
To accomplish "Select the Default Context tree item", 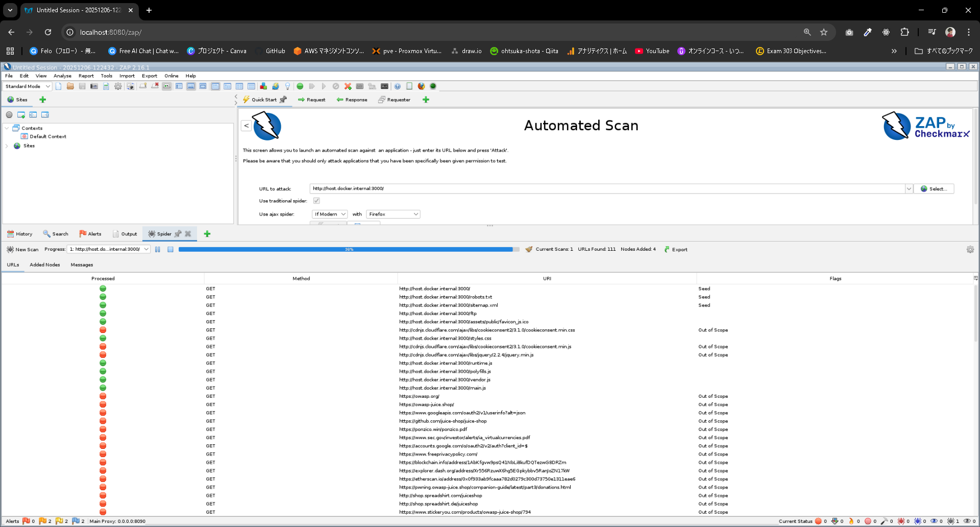I will 44,137.
